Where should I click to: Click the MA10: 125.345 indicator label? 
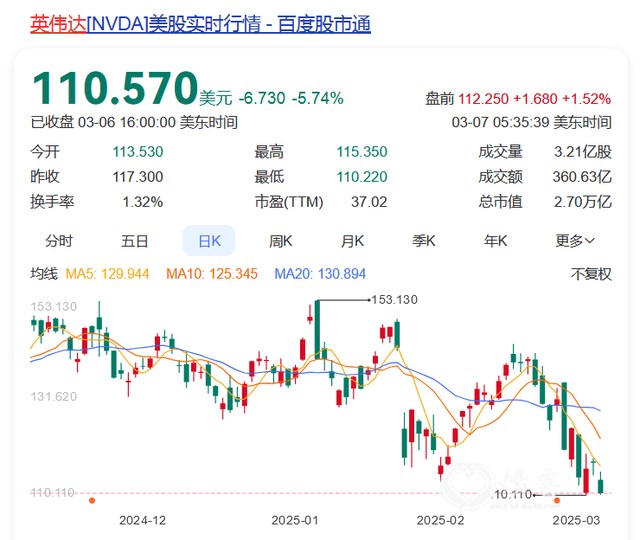212,274
